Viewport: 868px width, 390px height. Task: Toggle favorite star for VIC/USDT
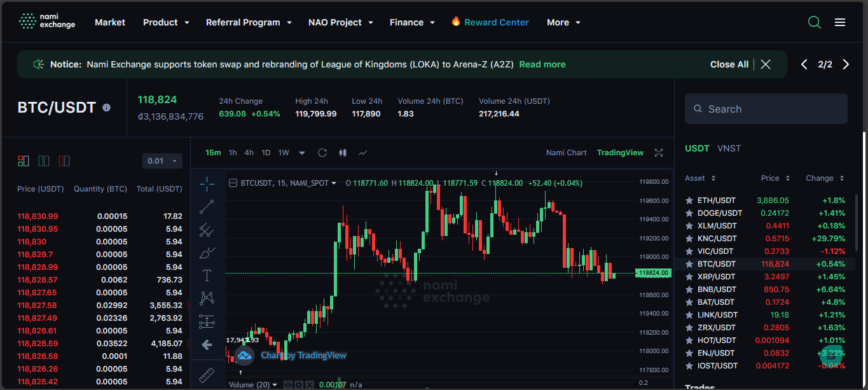pyautogui.click(x=689, y=251)
